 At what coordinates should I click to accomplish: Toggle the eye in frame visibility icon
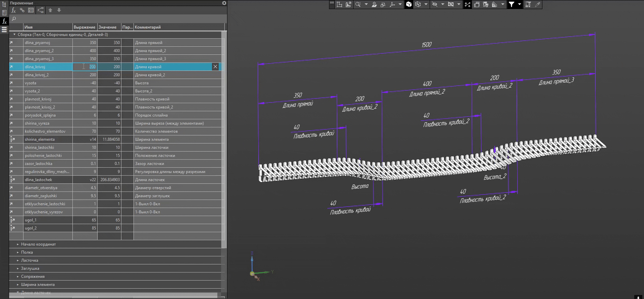(451, 4)
